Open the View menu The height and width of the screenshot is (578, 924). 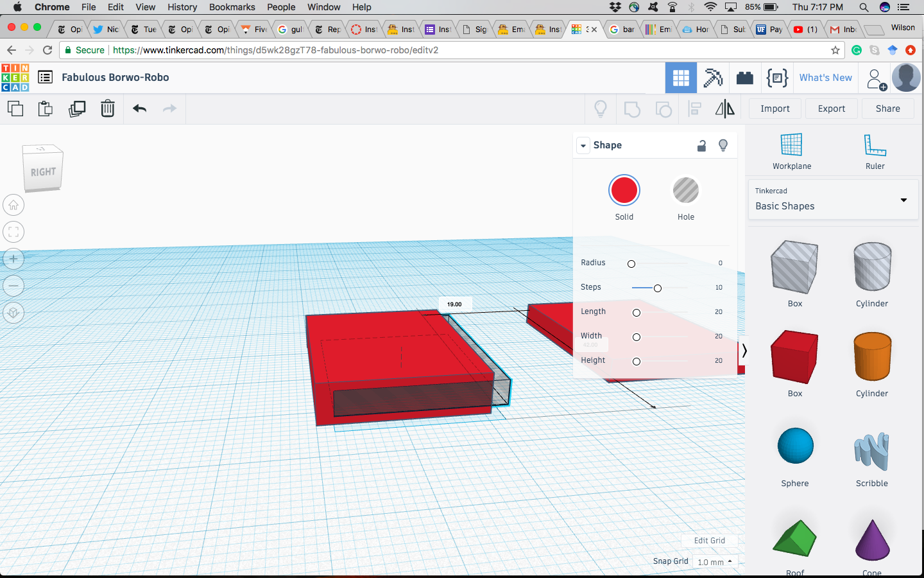click(146, 7)
